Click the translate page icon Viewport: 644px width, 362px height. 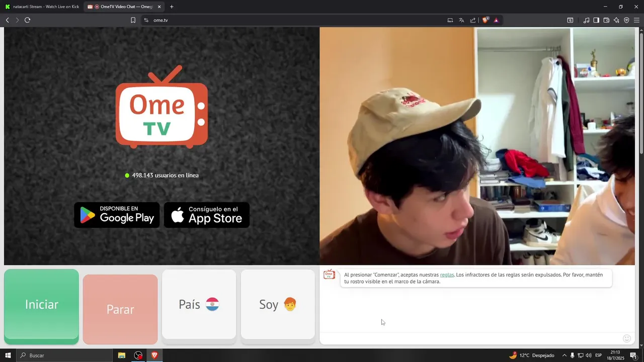[x=461, y=20]
